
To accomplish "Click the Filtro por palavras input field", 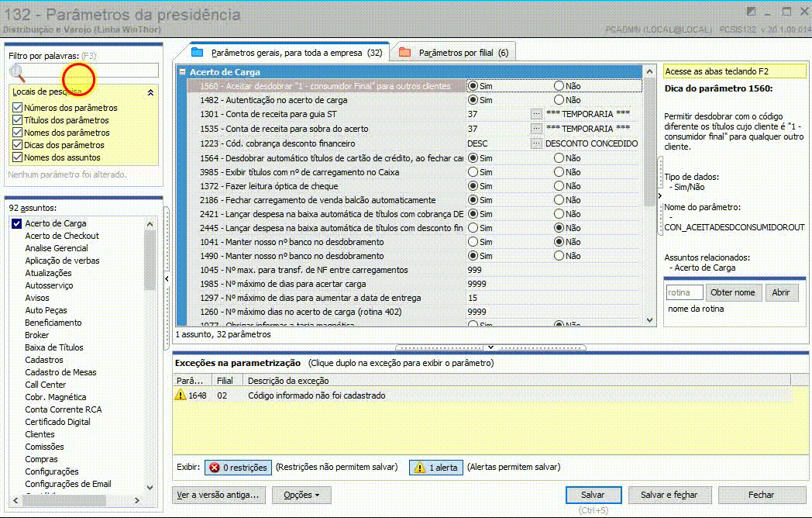I will (92, 71).
